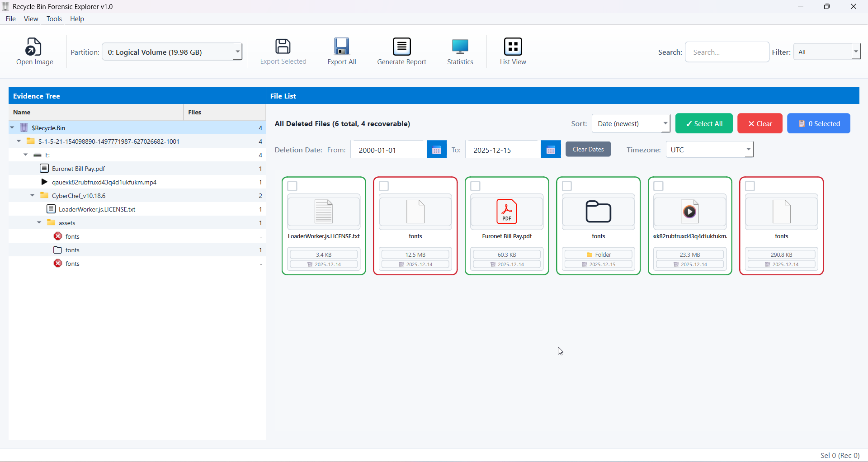
Task: Click the Export All floppy disk icon
Action: click(x=342, y=47)
